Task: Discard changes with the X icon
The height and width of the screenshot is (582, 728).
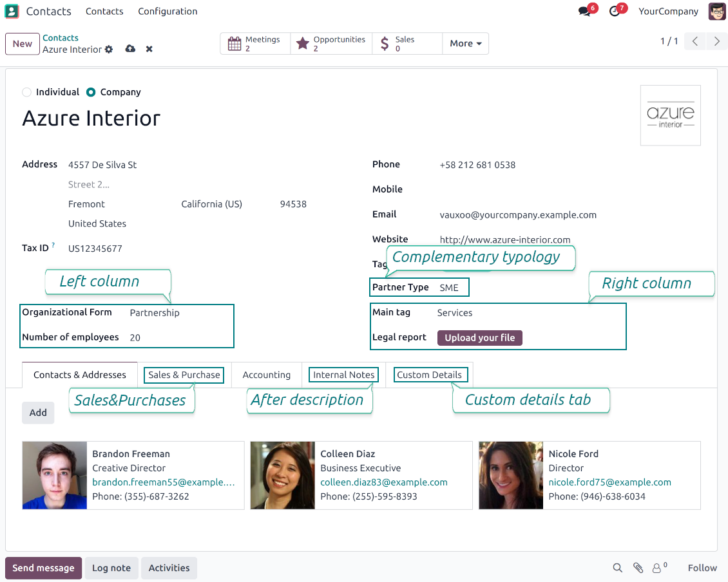Action: tap(149, 49)
